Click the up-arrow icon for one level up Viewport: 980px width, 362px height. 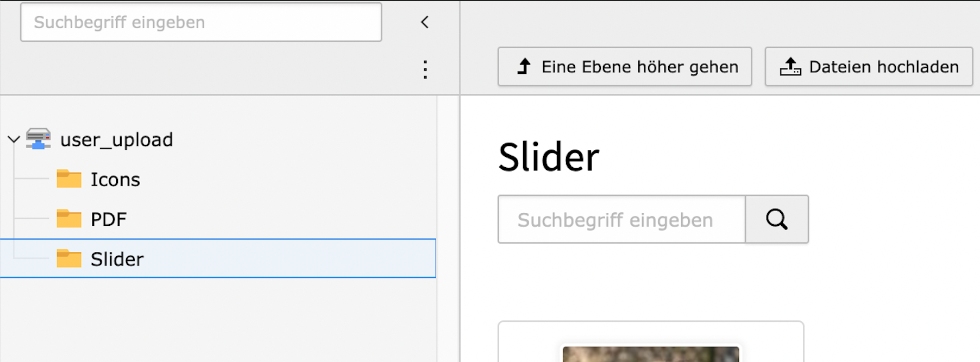524,67
